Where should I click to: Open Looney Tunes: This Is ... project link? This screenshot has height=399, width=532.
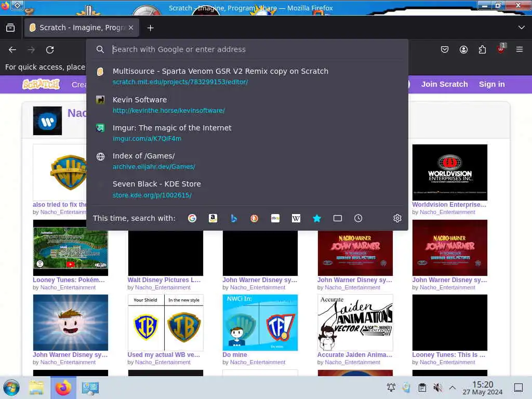[448, 354]
